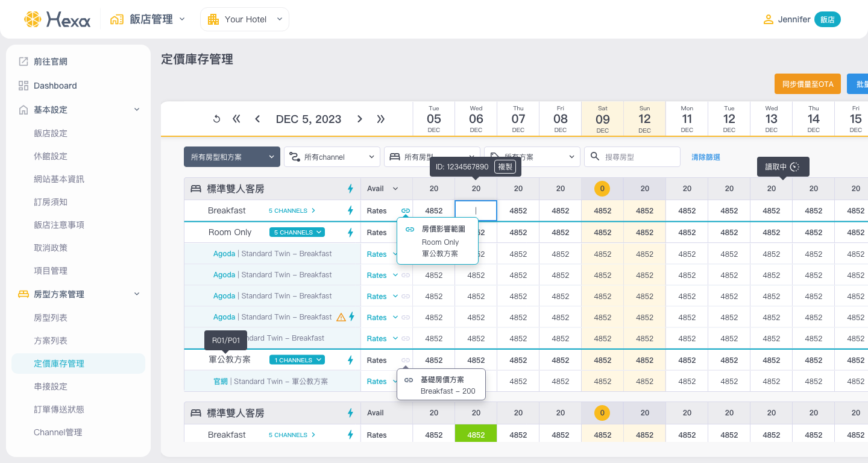Collapse the 基本設定 sidebar section

[x=137, y=110]
